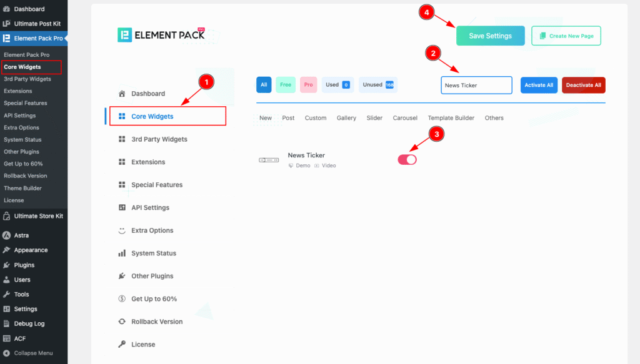The width and height of the screenshot is (640, 364).
Task: Click the Create New Page button
Action: pos(566,36)
